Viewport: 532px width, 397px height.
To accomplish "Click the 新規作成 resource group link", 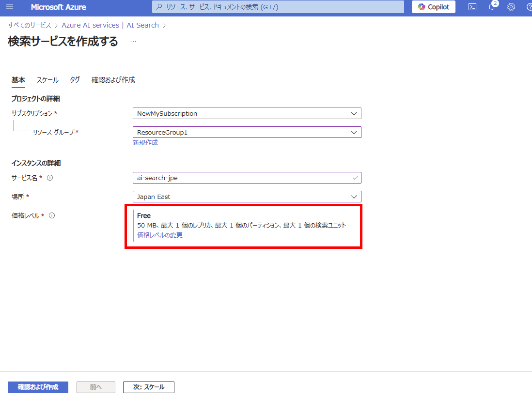I will click(145, 142).
